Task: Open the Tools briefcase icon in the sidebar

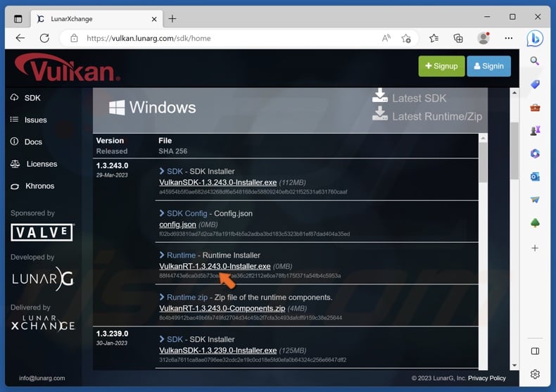Action: click(x=535, y=108)
